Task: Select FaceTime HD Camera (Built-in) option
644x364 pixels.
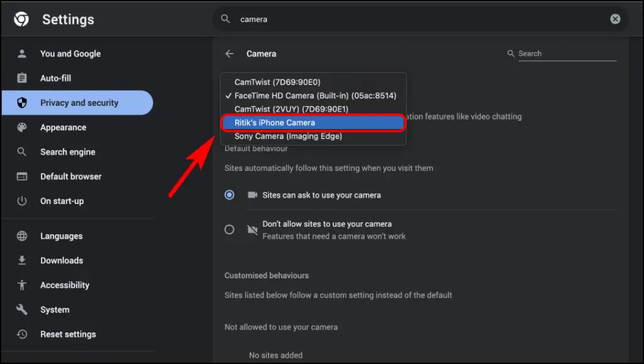Action: [313, 96]
